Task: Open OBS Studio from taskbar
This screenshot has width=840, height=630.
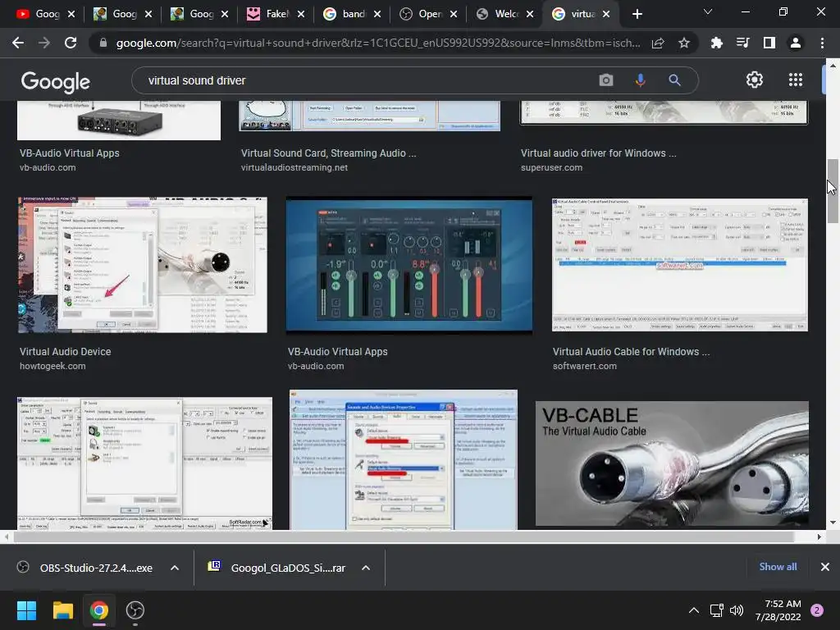Action: point(135,610)
